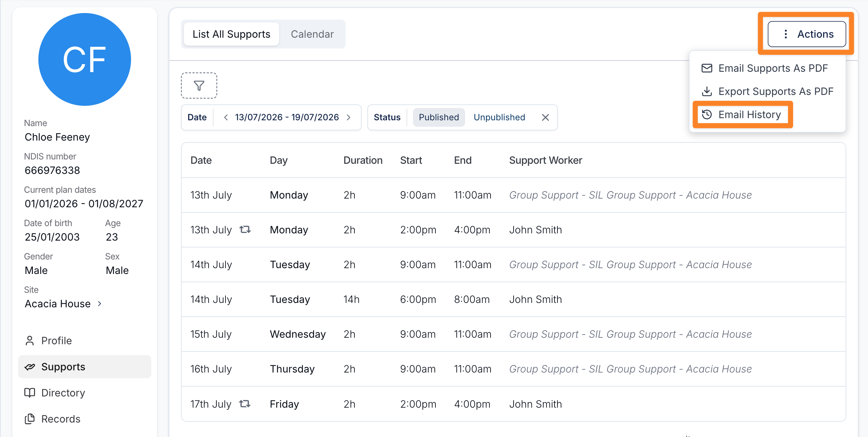The width and height of the screenshot is (868, 437).
Task: Open 16th July Thursday support row
Action: [513, 369]
